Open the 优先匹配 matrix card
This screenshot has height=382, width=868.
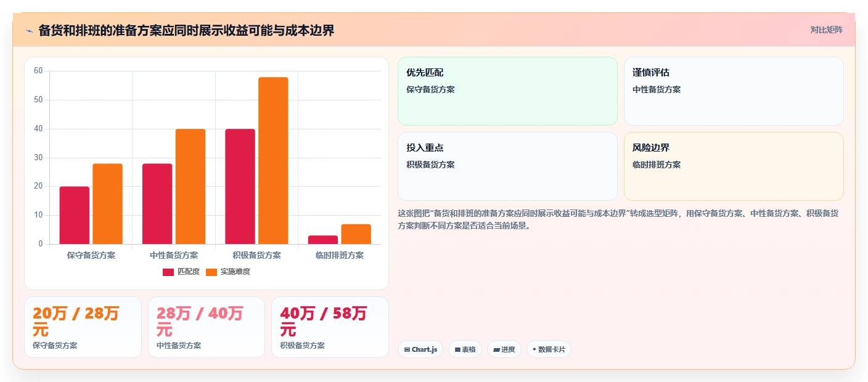[x=507, y=91]
